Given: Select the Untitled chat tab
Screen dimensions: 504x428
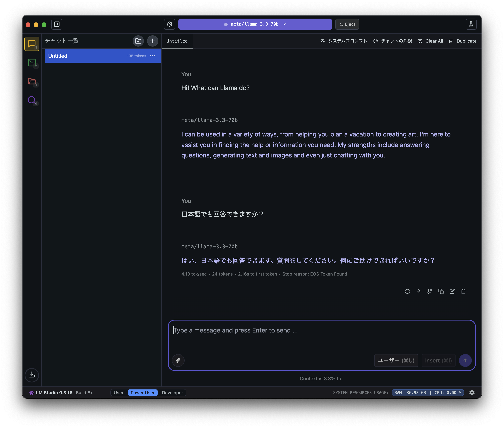Looking at the screenshot, I should (177, 41).
